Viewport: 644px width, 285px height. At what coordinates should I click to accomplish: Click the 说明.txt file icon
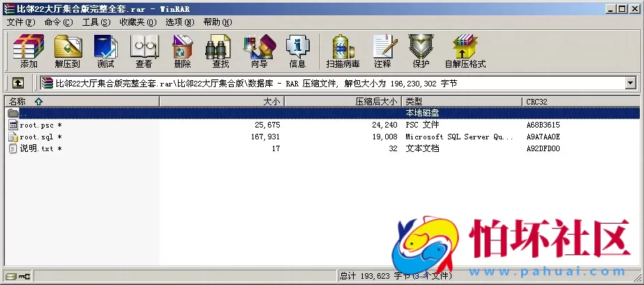(13, 148)
